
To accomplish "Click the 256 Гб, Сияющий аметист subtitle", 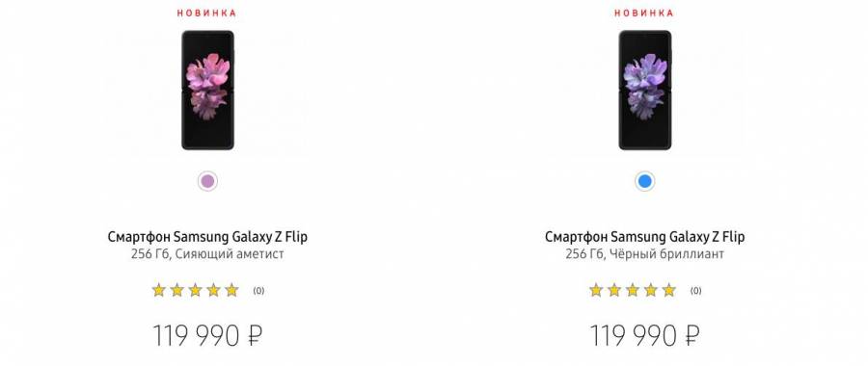I will click(x=207, y=254).
